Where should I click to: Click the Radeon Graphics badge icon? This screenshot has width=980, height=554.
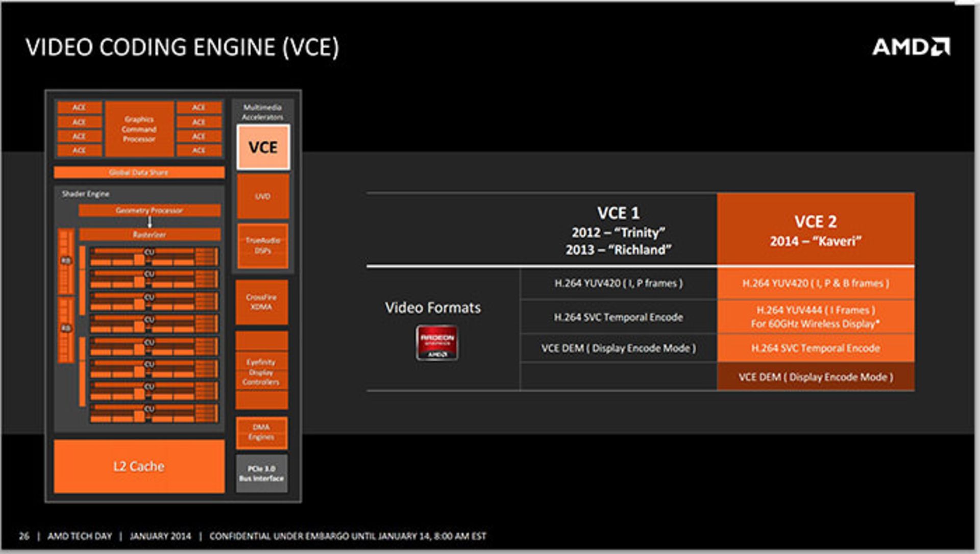436,343
